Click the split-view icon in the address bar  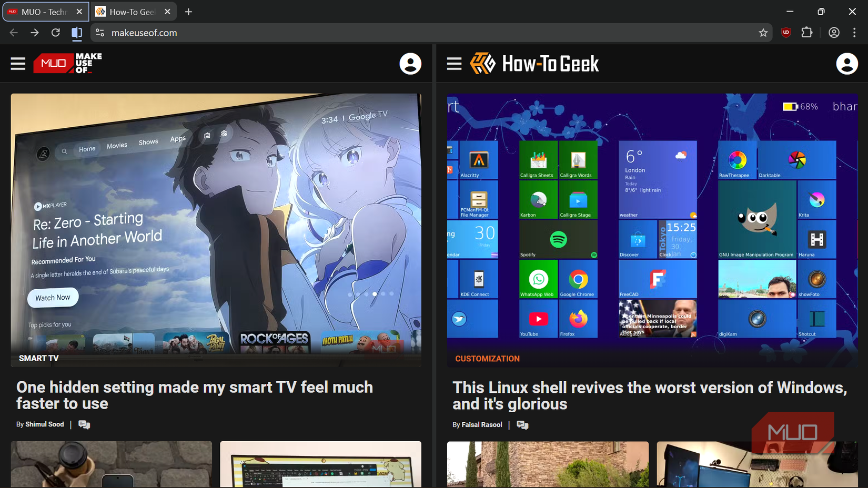(77, 32)
